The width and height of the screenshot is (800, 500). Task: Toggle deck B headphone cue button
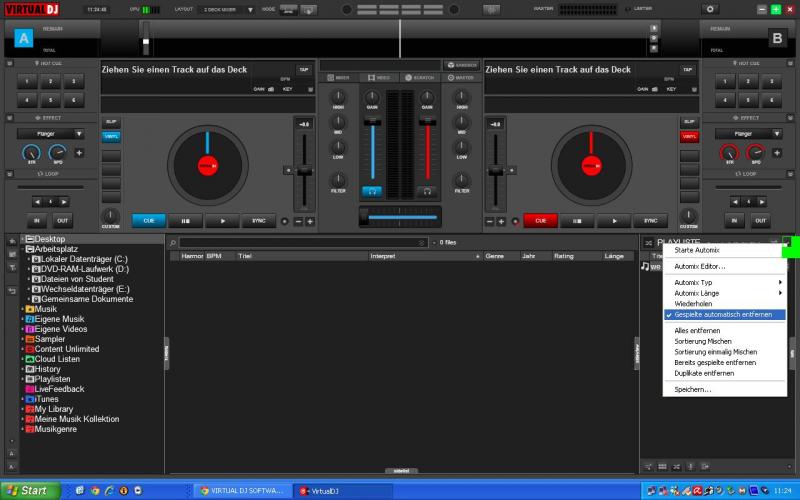[x=427, y=191]
